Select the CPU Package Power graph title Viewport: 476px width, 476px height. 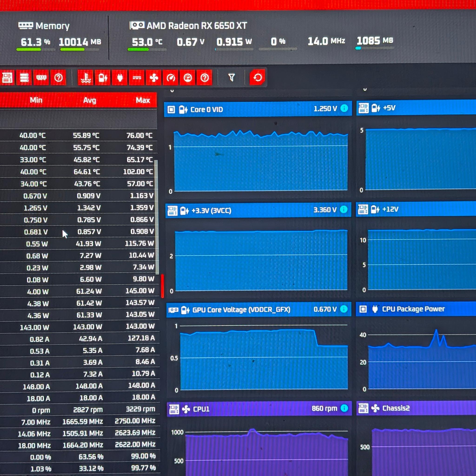(x=413, y=309)
